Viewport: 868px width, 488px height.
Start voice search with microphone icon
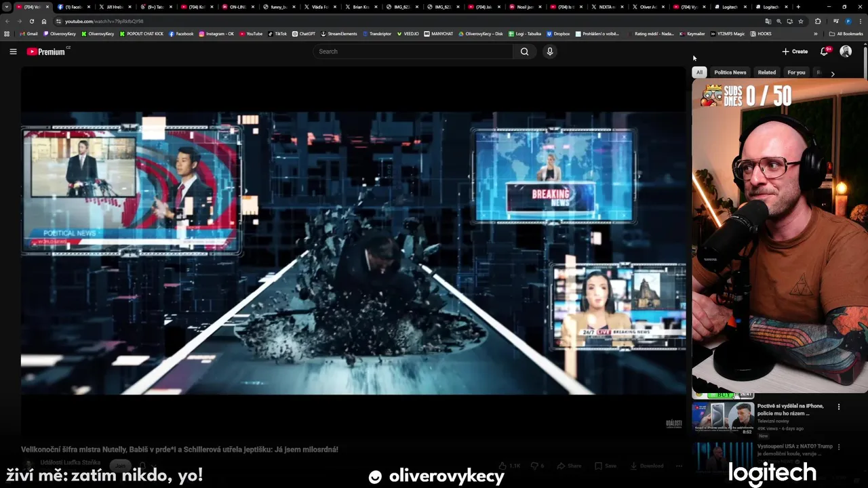[x=550, y=52]
